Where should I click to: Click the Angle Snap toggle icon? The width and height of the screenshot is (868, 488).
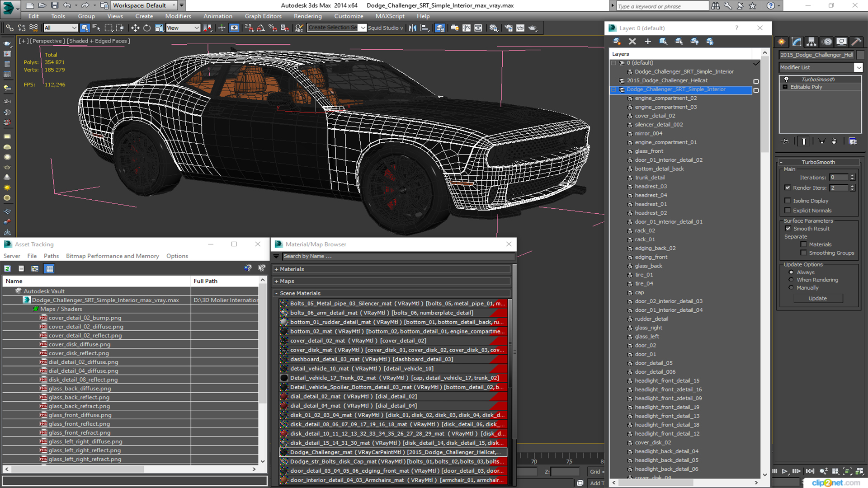click(261, 28)
